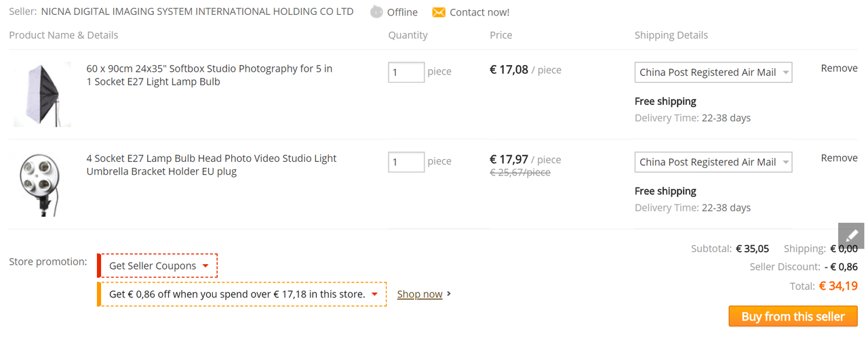The image size is (868, 340).
Task: Open the Contact now link
Action: (x=479, y=12)
